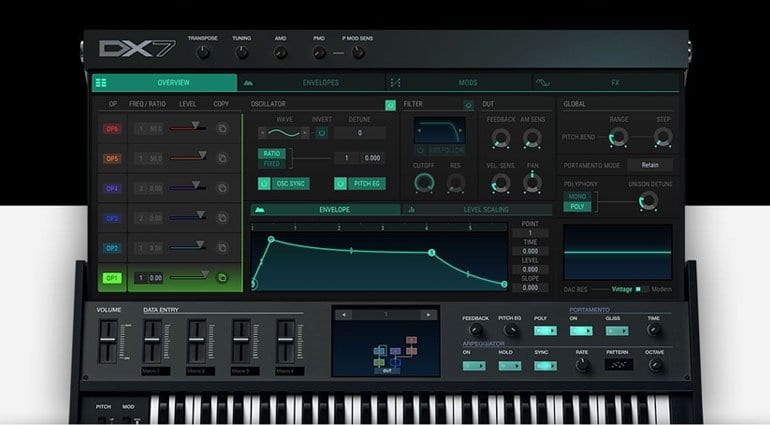Go to next algorithm with right arrow
Viewport: 770px width, 425px height.
click(x=429, y=315)
